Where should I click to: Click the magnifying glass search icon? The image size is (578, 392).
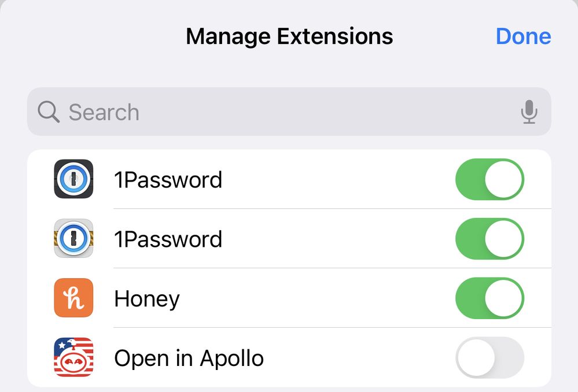[49, 112]
